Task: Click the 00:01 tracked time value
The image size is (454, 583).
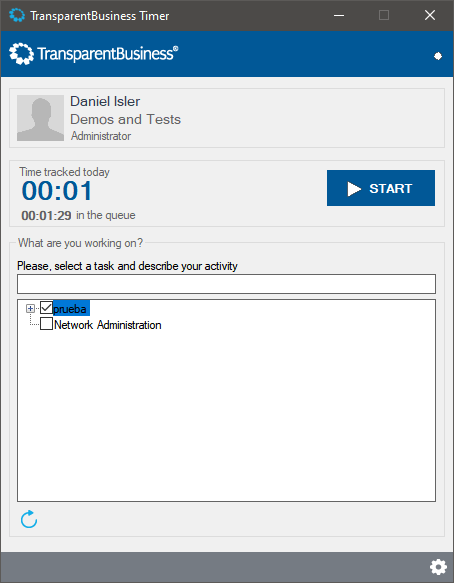Action: [57, 191]
